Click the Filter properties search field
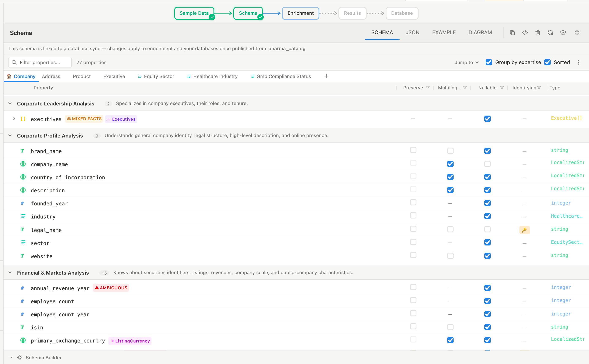This screenshot has width=589, height=364. tap(40, 62)
